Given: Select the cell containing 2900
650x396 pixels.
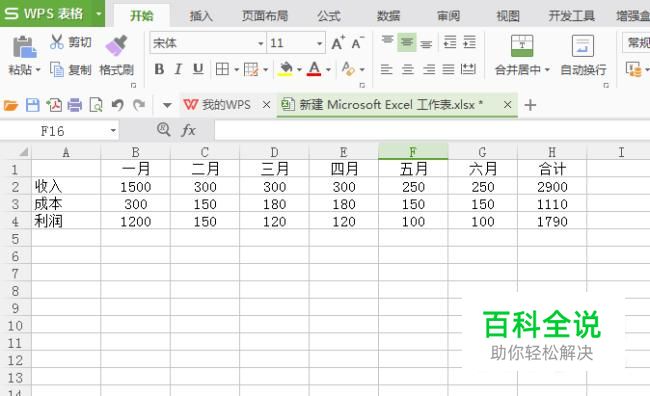Looking at the screenshot, I should [552, 187].
